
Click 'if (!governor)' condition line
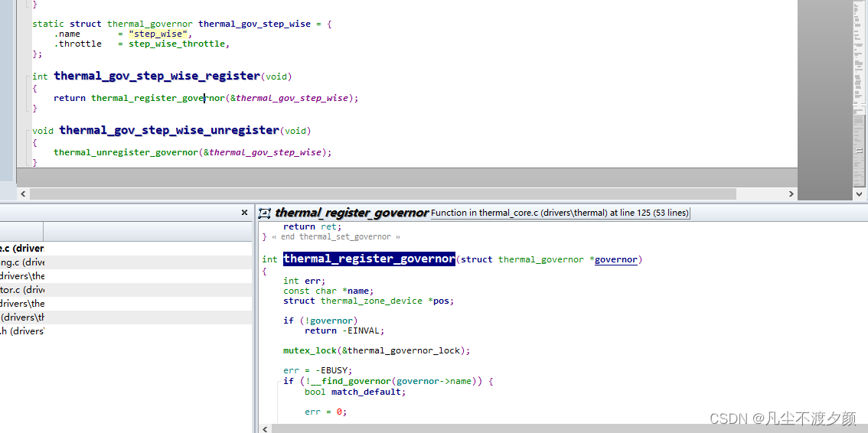click(321, 321)
